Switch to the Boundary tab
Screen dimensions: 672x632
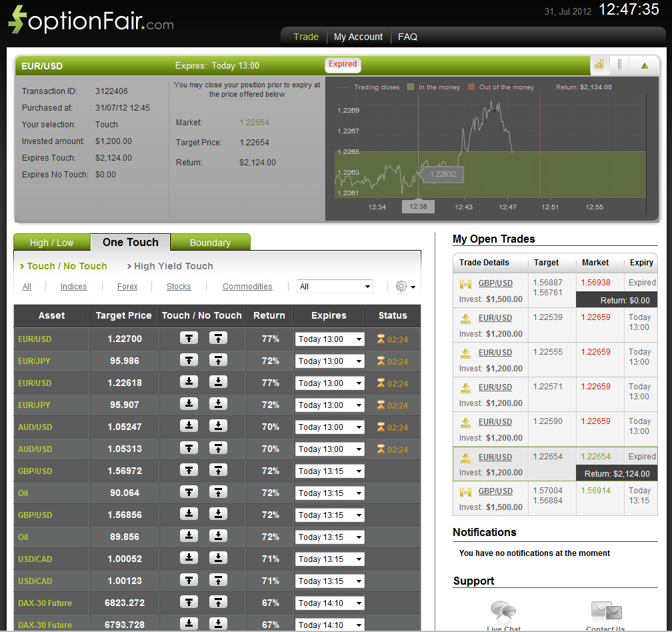tap(210, 243)
